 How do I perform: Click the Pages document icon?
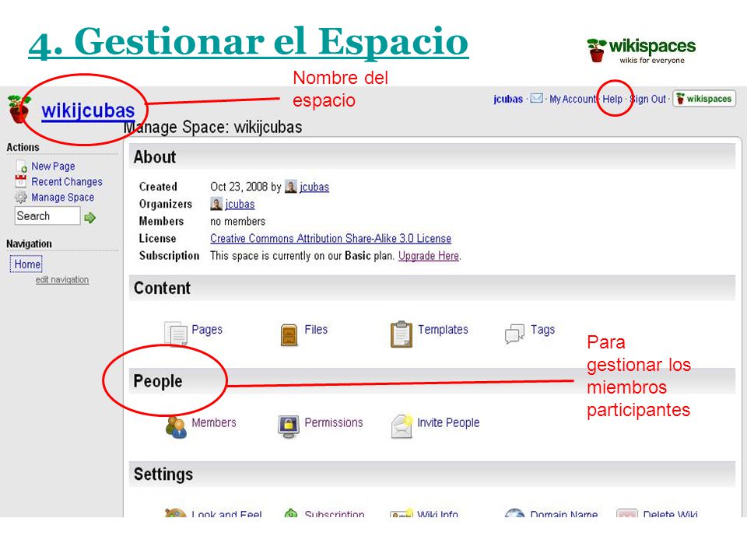[176, 333]
